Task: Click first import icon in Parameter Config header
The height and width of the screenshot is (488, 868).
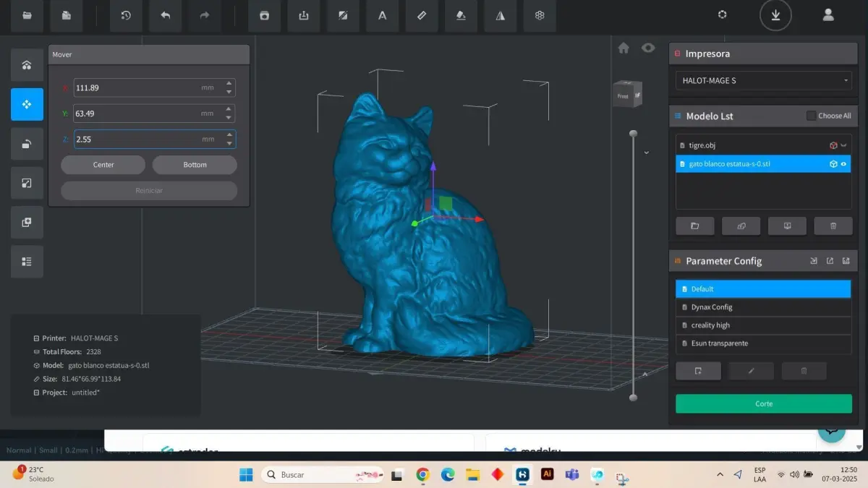Action: pyautogui.click(x=814, y=261)
